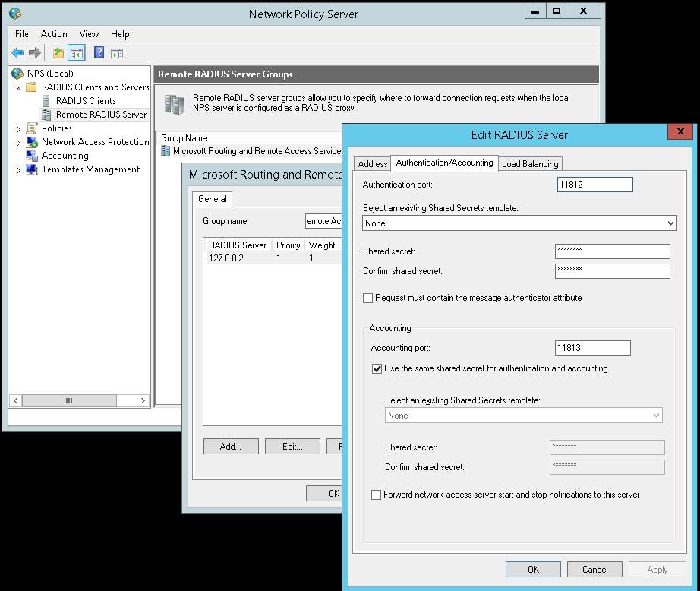Viewport: 700px width, 591px height.
Task: Switch to the Address tab
Action: tap(372, 164)
